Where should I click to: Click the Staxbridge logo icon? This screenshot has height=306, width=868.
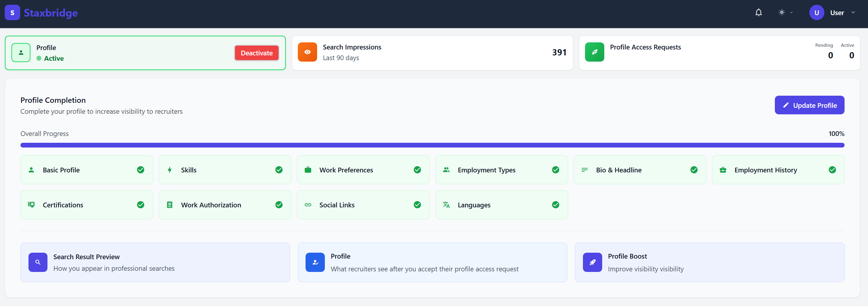(12, 12)
